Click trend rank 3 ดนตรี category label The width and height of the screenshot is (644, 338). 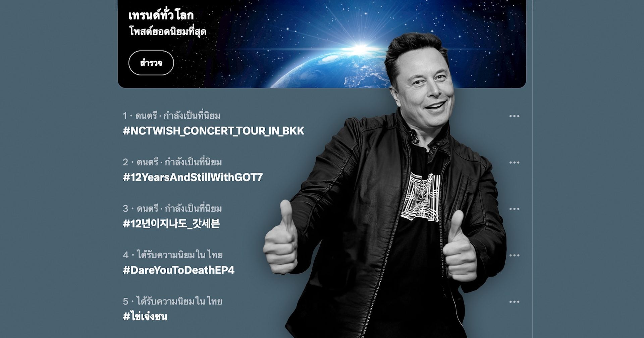147,209
